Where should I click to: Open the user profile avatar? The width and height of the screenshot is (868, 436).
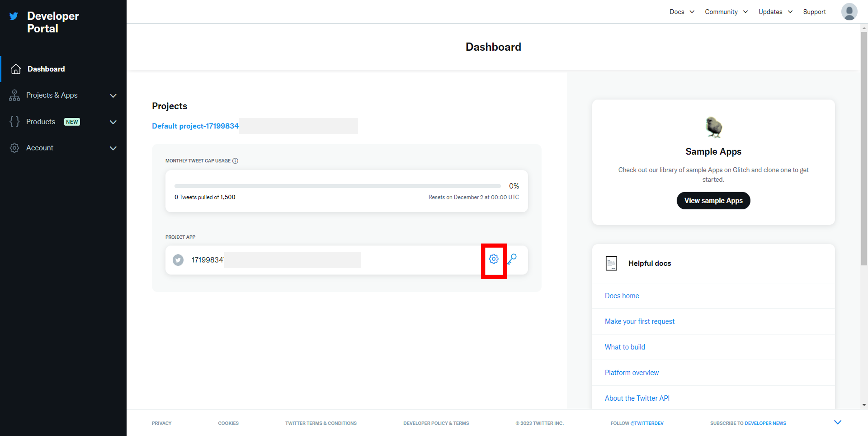pos(849,12)
